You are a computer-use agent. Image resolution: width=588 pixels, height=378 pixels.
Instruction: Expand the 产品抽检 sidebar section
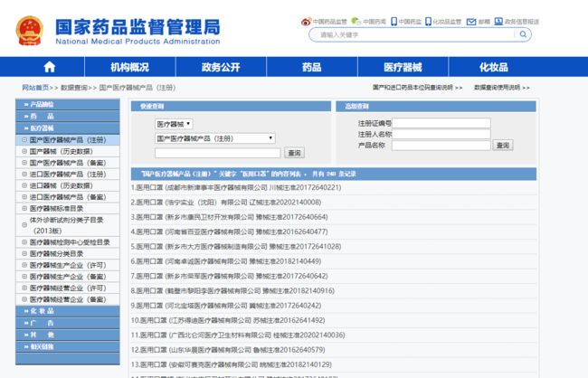(68, 104)
